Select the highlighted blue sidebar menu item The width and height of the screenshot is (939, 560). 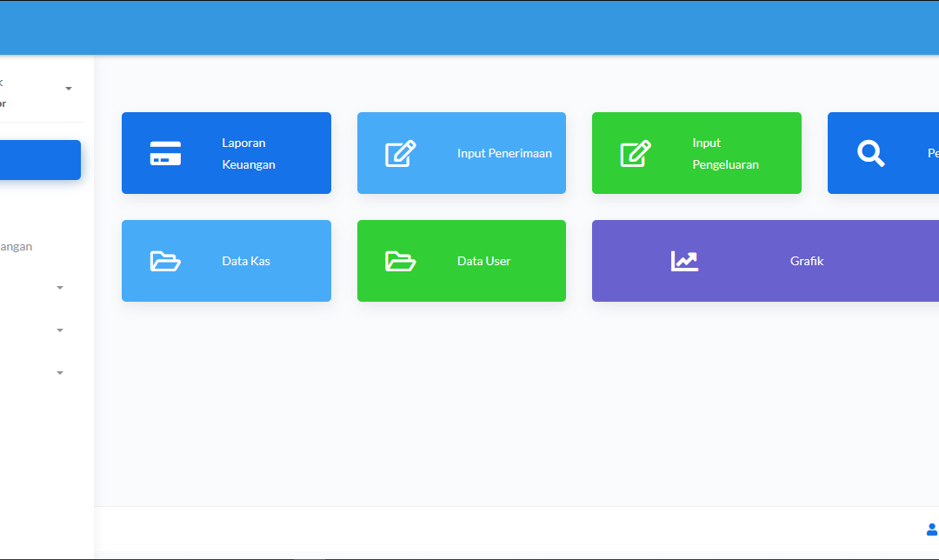(x=40, y=160)
